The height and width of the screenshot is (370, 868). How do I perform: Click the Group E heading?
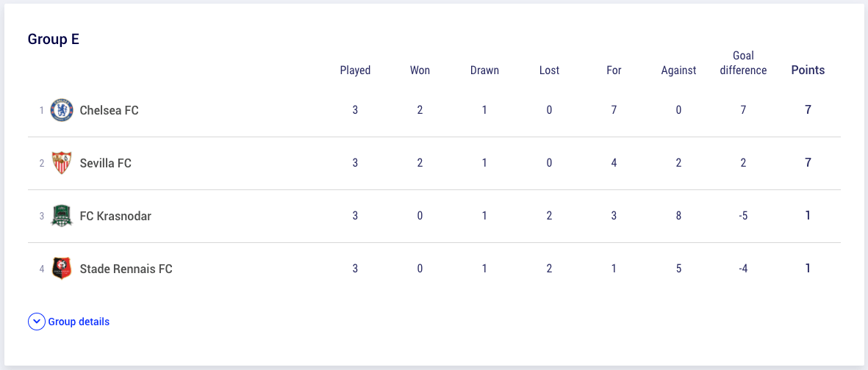point(54,40)
